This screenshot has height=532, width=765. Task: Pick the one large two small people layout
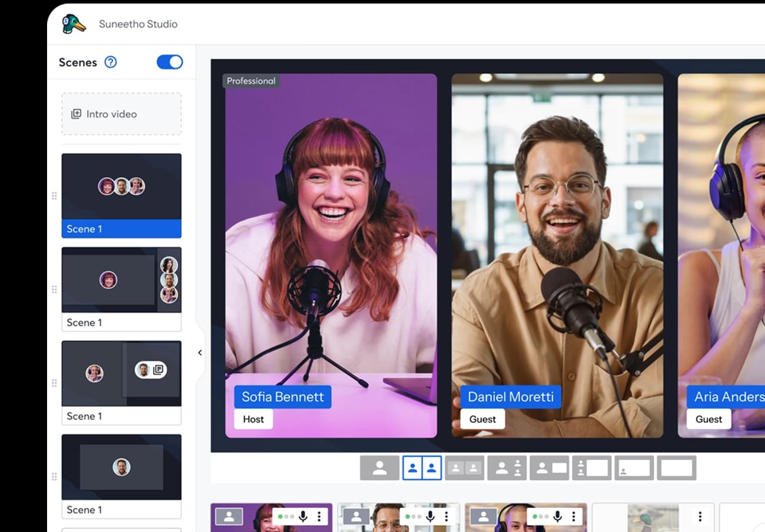coord(507,468)
